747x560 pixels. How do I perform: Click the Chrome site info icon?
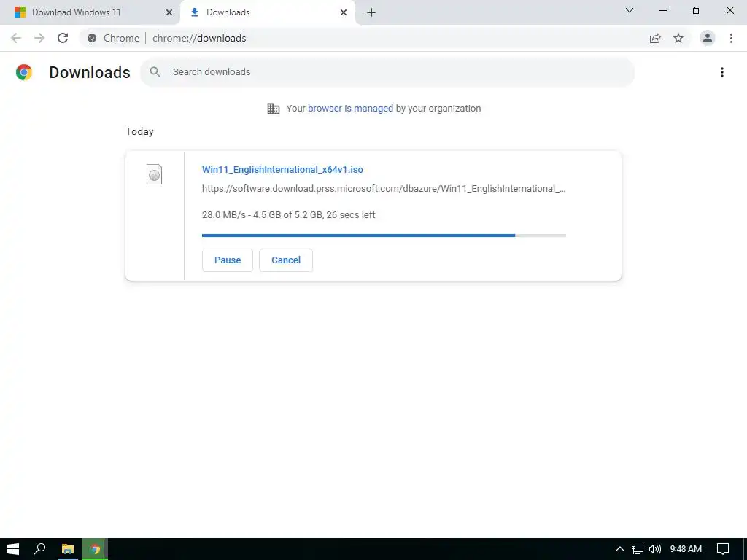click(x=92, y=38)
